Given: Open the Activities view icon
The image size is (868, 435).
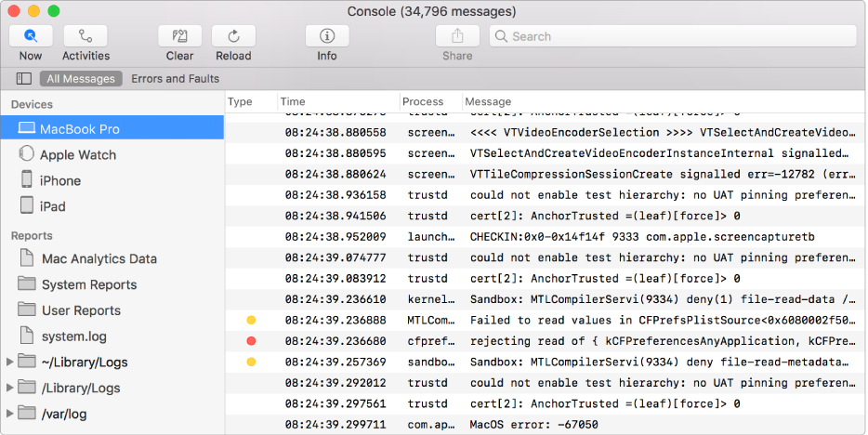Looking at the screenshot, I should 85,36.
